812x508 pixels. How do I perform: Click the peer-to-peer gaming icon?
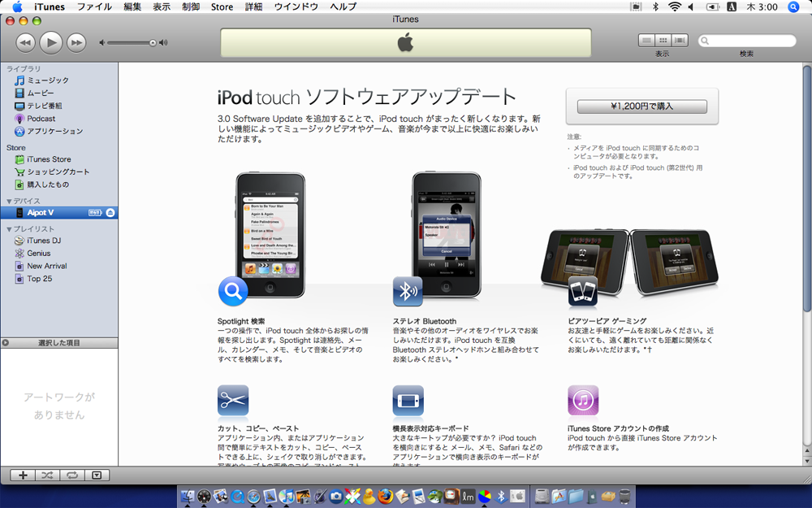(582, 291)
